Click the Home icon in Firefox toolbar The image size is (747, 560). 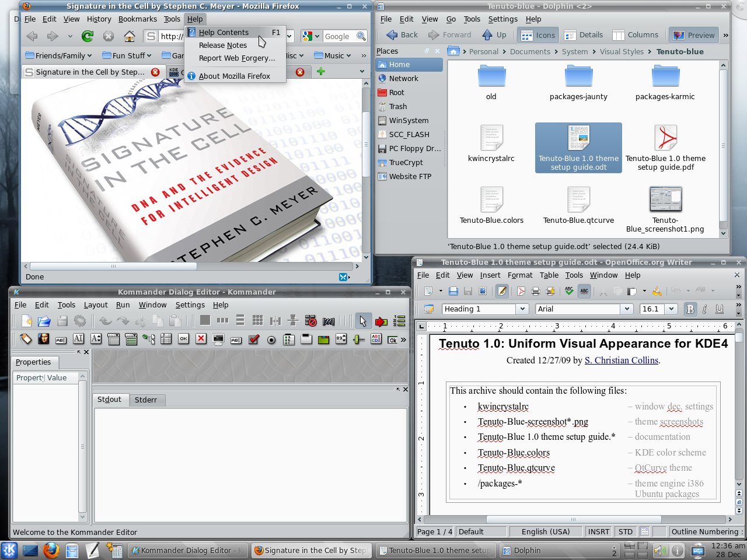click(130, 36)
